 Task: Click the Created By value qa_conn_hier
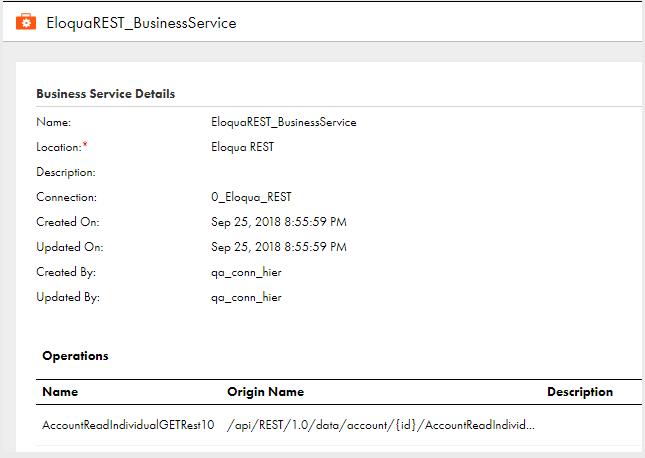[246, 272]
